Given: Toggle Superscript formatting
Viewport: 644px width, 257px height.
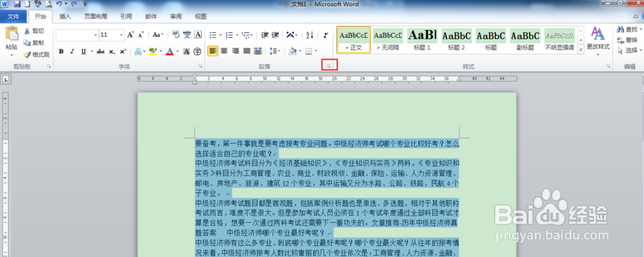Looking at the screenshot, I should (x=122, y=52).
